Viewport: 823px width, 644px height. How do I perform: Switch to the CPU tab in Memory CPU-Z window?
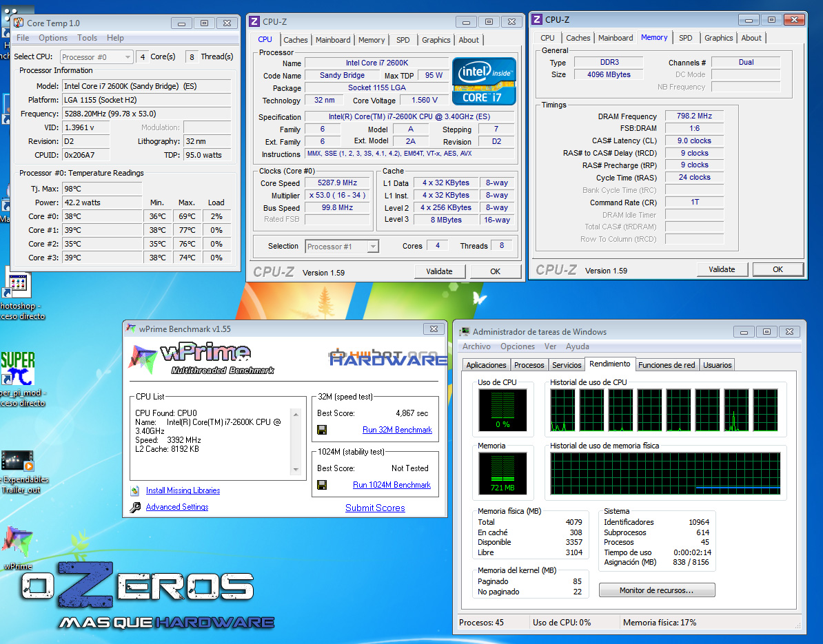tap(547, 38)
